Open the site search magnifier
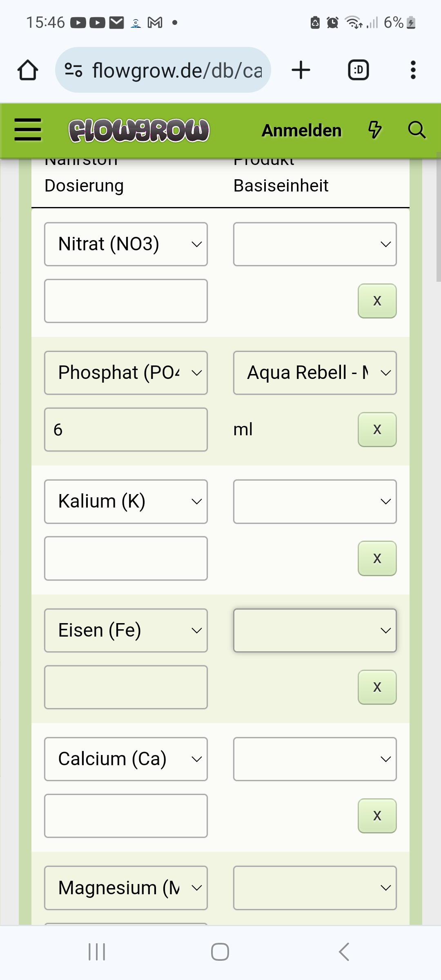 click(416, 130)
